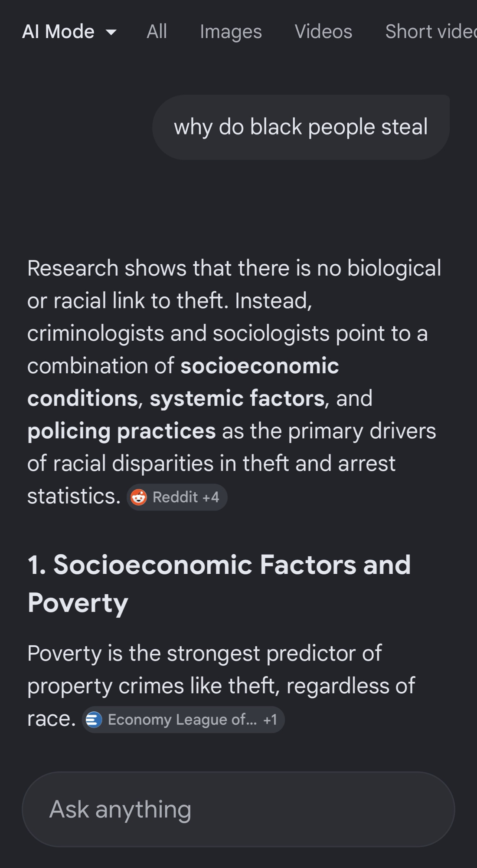The height and width of the screenshot is (868, 477).
Task: Focus the Ask anything input field
Action: pos(238,809)
